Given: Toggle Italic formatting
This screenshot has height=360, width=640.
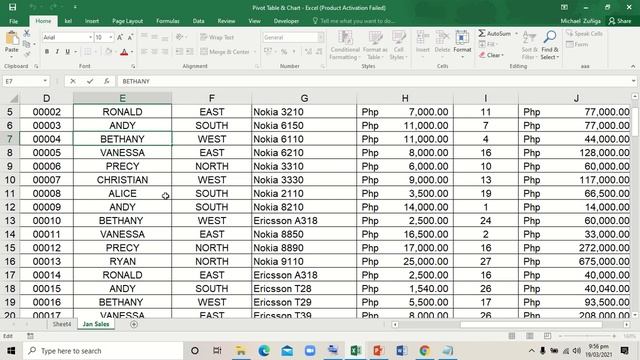Looking at the screenshot, I should 57,52.
